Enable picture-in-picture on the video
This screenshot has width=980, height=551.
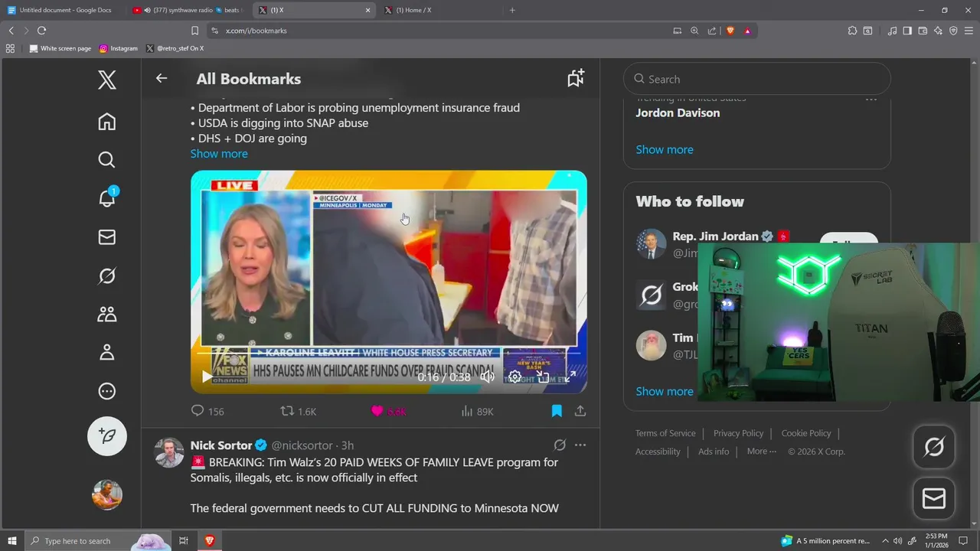tap(543, 377)
